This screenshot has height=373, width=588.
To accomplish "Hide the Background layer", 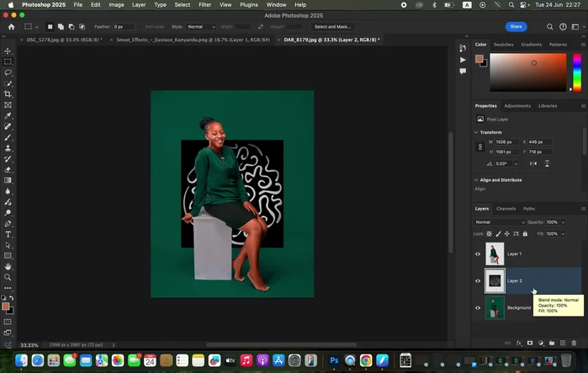I will tap(478, 307).
